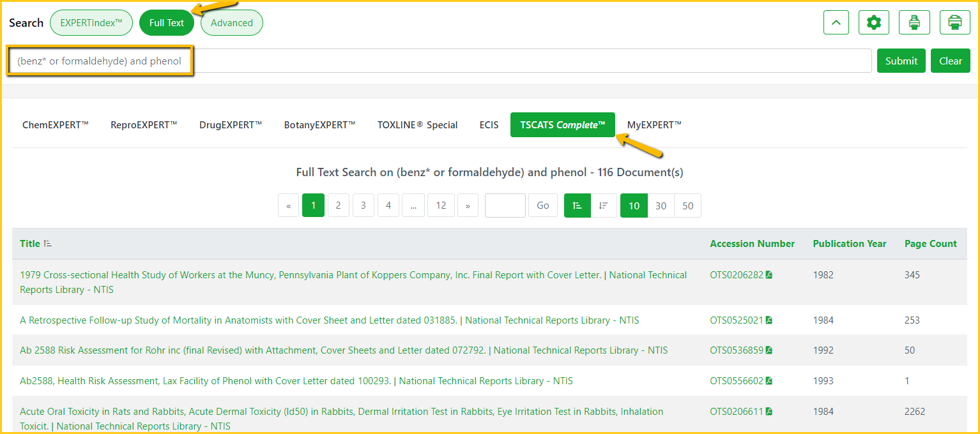Open the Ab 2588 Risk Assessment link
980x434 pixels.
(252, 350)
